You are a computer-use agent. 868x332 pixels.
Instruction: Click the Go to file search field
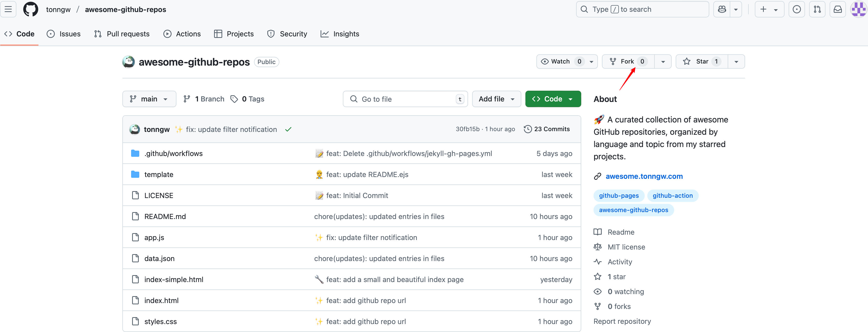(x=405, y=99)
